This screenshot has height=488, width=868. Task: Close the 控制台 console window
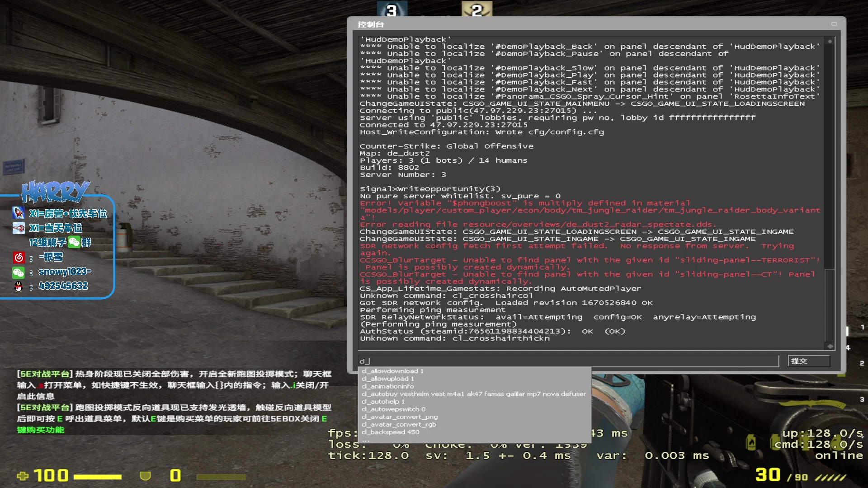(x=834, y=24)
